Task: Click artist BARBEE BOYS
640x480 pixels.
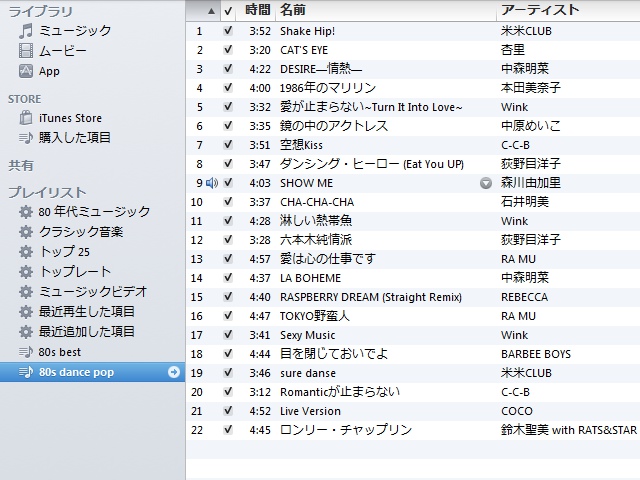Action: coord(536,354)
